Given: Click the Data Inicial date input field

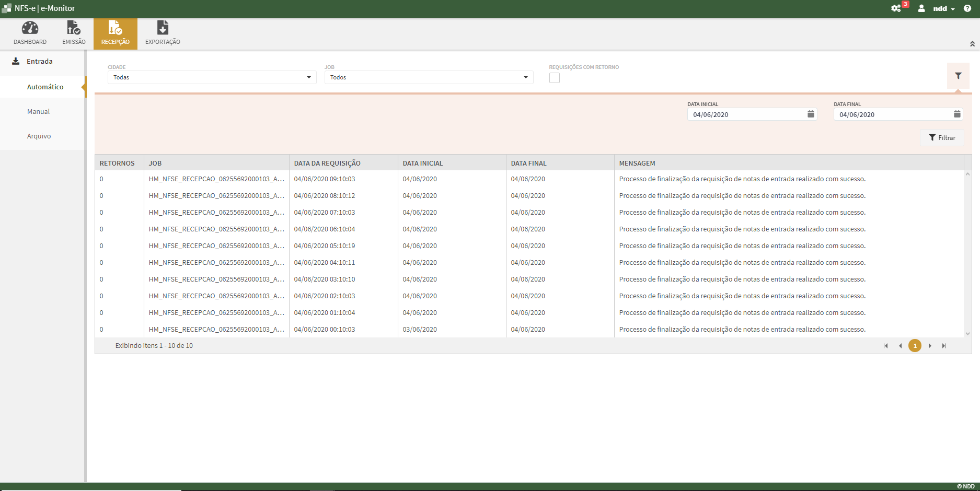Looking at the screenshot, I should [745, 114].
